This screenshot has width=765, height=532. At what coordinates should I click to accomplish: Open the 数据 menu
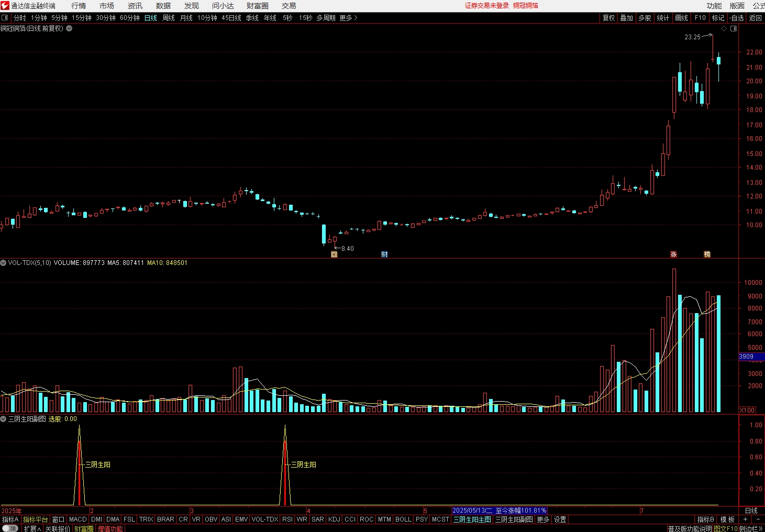[x=163, y=6]
